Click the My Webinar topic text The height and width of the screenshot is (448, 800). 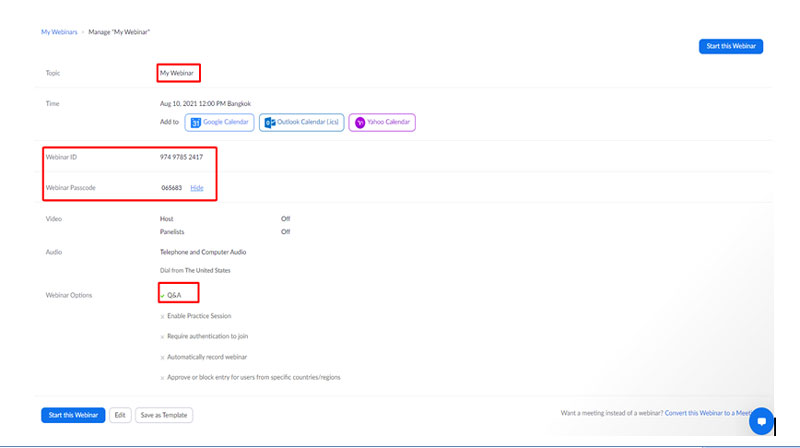click(179, 73)
